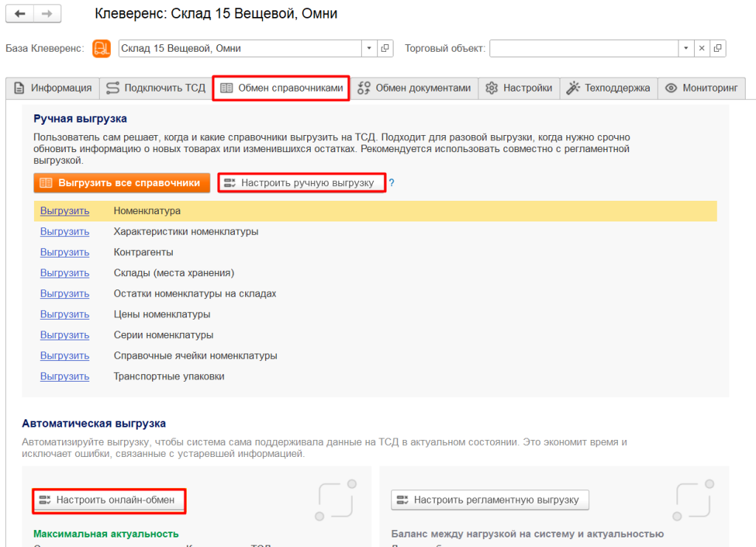Click the open-selection icon beside База Клеверенс
Screen dimensions: 756x547
click(x=385, y=48)
